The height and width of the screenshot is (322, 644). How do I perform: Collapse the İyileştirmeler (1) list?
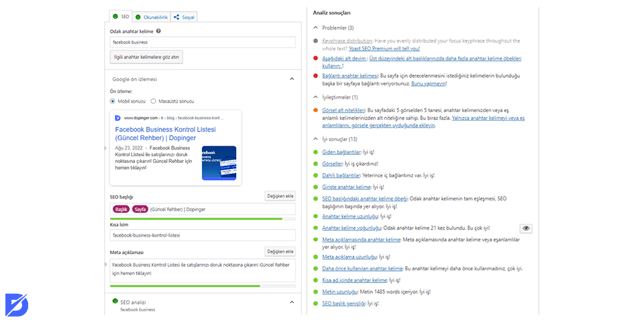[x=315, y=97]
